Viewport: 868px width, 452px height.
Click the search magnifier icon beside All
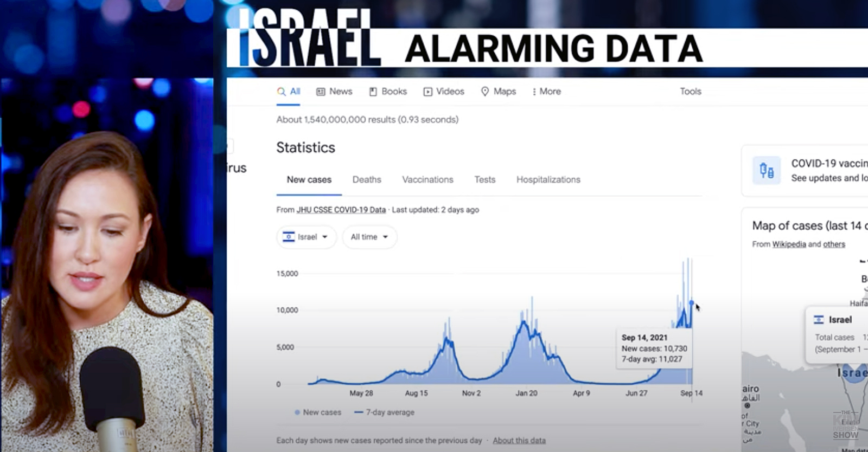pyautogui.click(x=281, y=92)
